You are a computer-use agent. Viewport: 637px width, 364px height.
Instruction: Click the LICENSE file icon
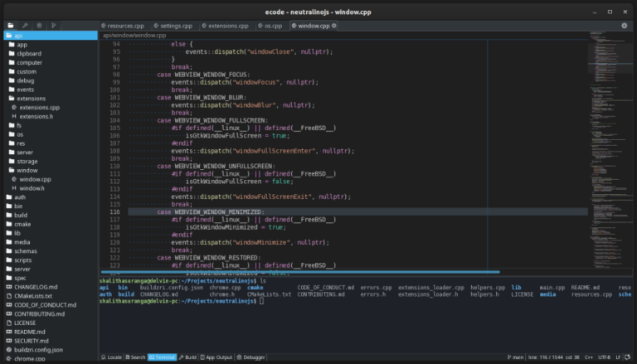click(x=9, y=323)
